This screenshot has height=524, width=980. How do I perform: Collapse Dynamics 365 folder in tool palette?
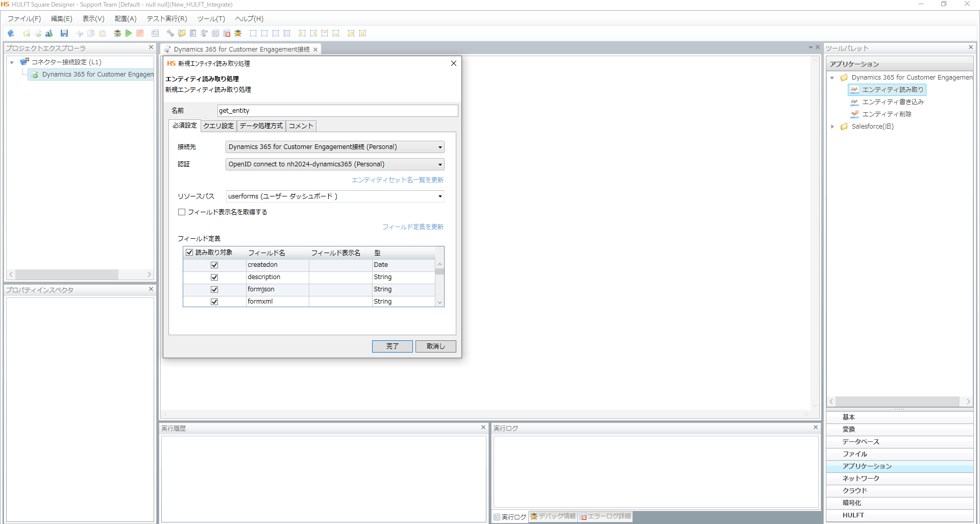[x=832, y=78]
